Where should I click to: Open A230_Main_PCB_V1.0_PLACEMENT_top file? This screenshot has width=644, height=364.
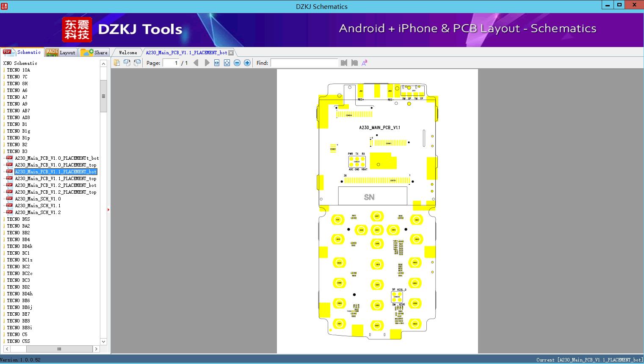pos(56,165)
